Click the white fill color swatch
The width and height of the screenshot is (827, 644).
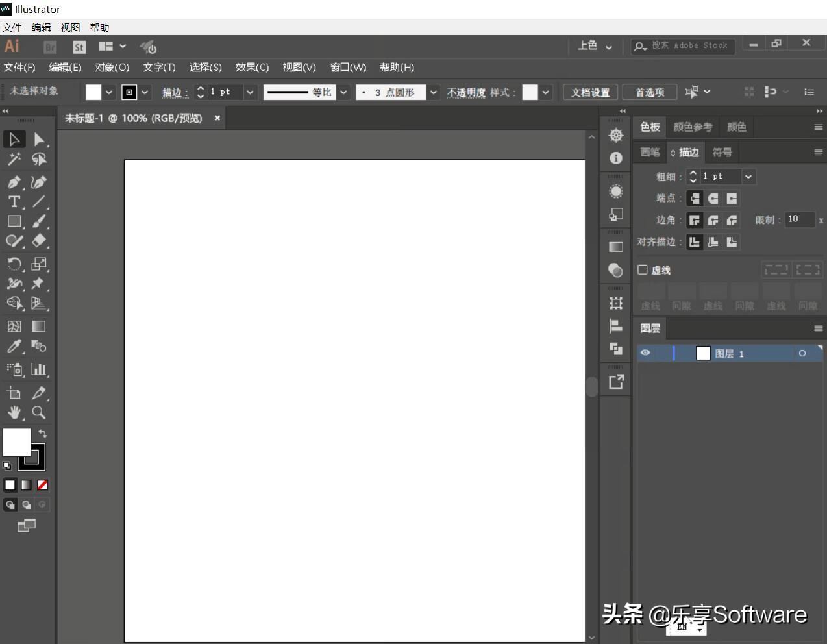(93, 92)
